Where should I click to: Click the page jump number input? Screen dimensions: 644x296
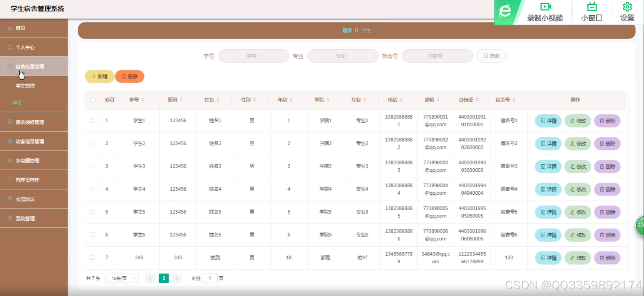point(210,278)
